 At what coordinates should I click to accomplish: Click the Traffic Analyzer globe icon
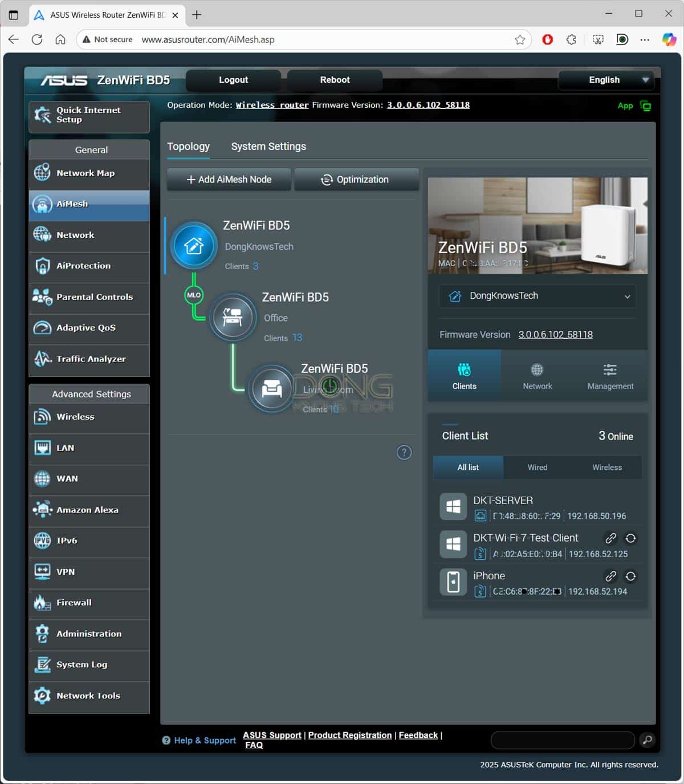43,359
